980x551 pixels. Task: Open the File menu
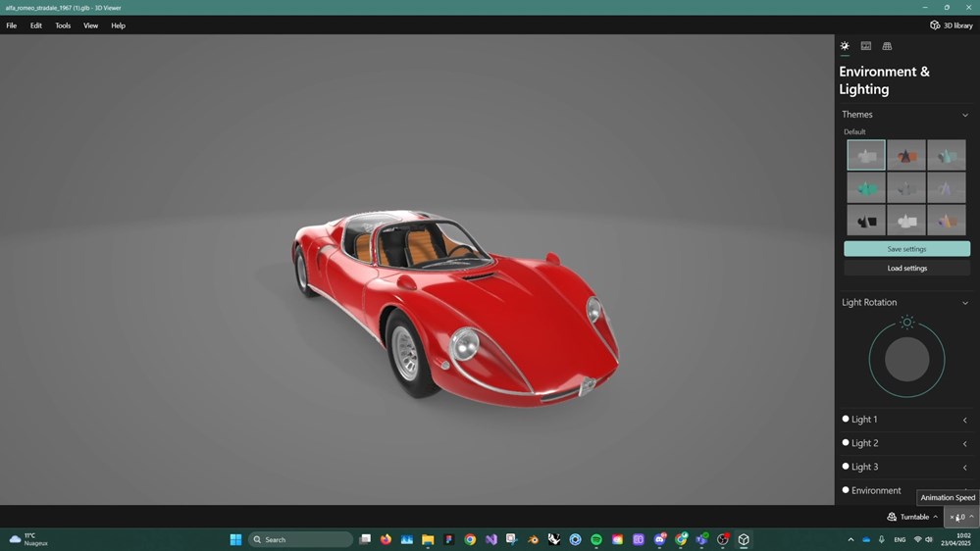(x=11, y=25)
